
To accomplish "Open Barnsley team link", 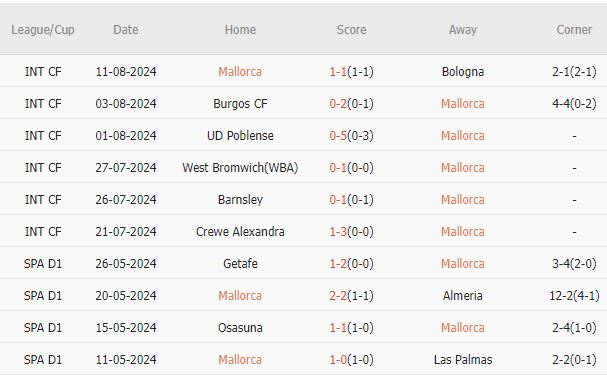I will (x=240, y=200).
